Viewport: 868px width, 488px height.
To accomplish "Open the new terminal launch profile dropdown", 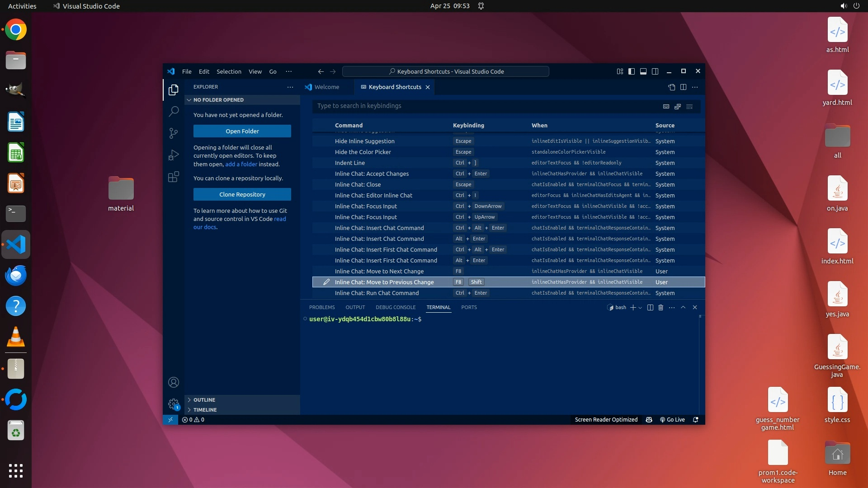I will 640,308.
